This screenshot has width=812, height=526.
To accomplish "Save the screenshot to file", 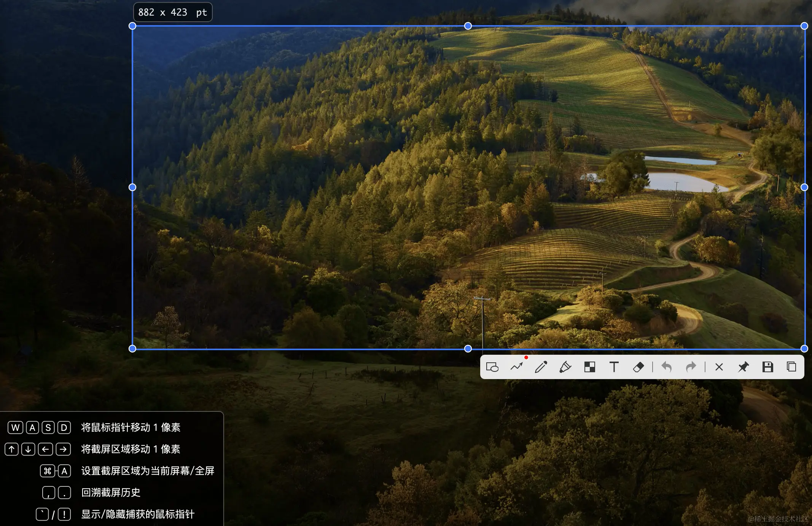I will (x=767, y=367).
